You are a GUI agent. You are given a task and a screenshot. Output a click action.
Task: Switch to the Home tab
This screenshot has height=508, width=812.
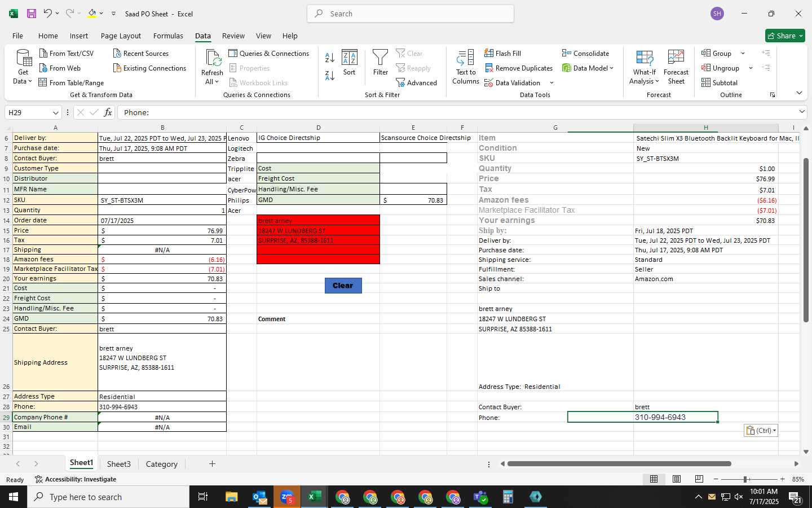[48, 36]
